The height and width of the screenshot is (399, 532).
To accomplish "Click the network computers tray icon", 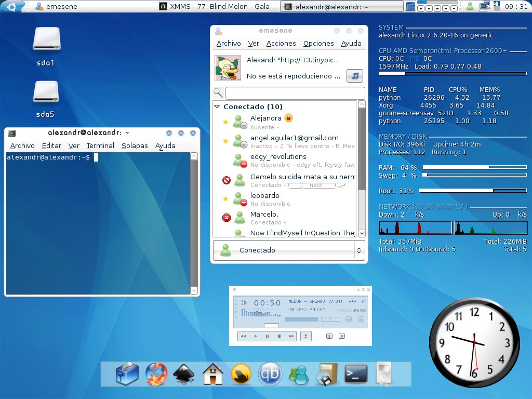I will 484,6.
